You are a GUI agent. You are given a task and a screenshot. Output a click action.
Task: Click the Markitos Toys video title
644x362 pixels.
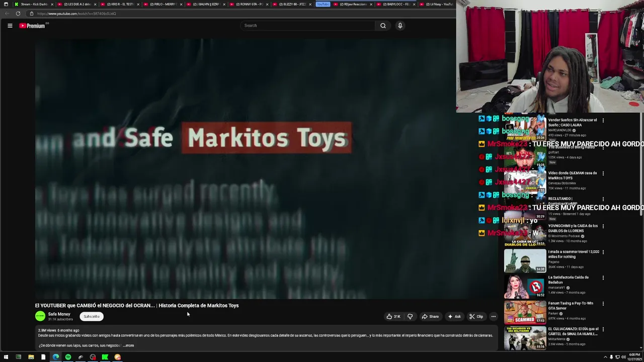pos(137,305)
